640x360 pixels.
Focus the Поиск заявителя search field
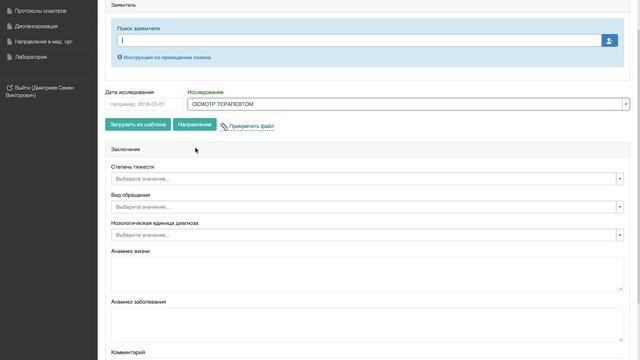tap(359, 40)
